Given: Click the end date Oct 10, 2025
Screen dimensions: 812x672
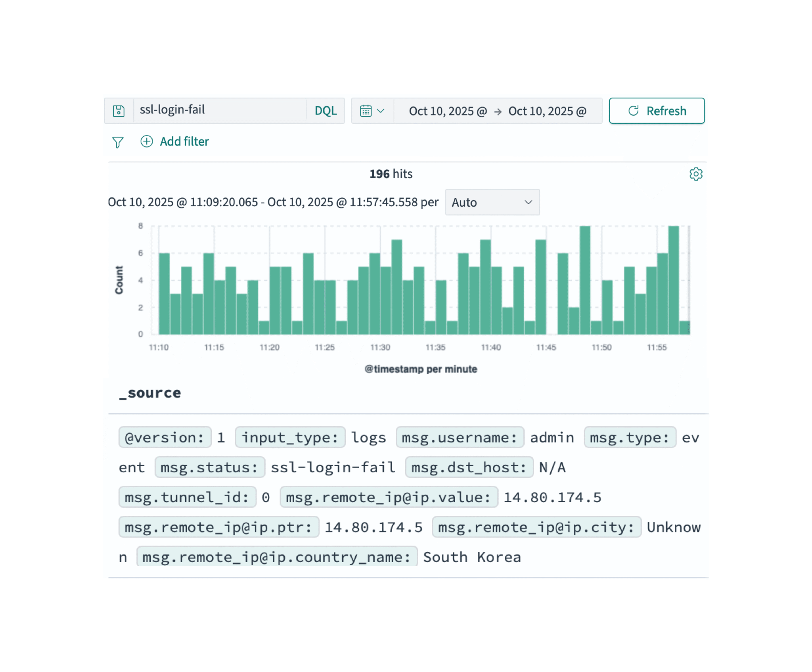Looking at the screenshot, I should [x=547, y=111].
